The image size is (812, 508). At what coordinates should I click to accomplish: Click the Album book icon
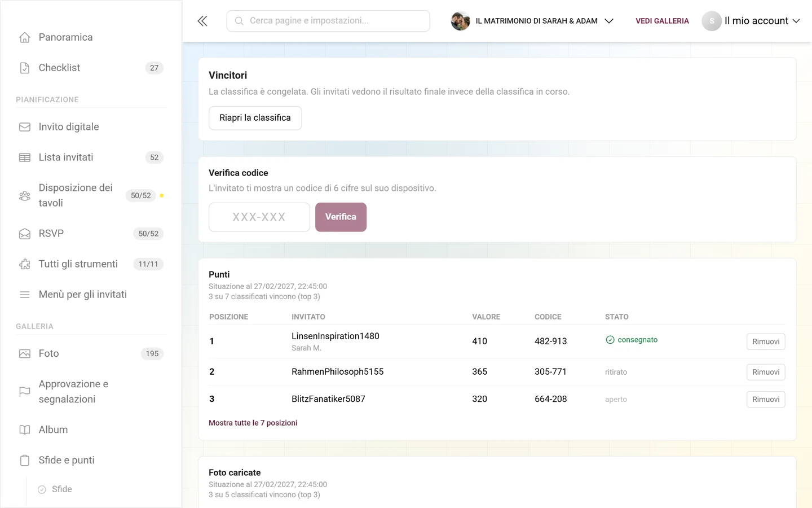click(25, 430)
